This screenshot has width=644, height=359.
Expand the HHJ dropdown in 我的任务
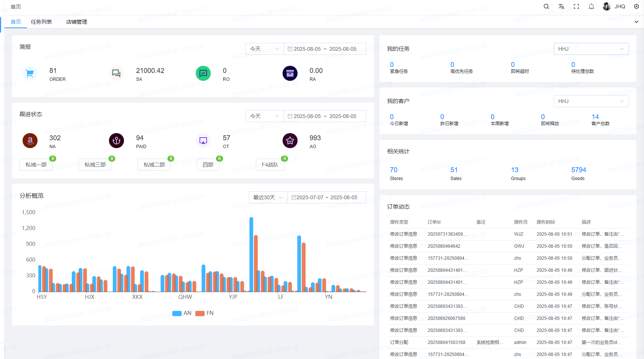click(591, 49)
